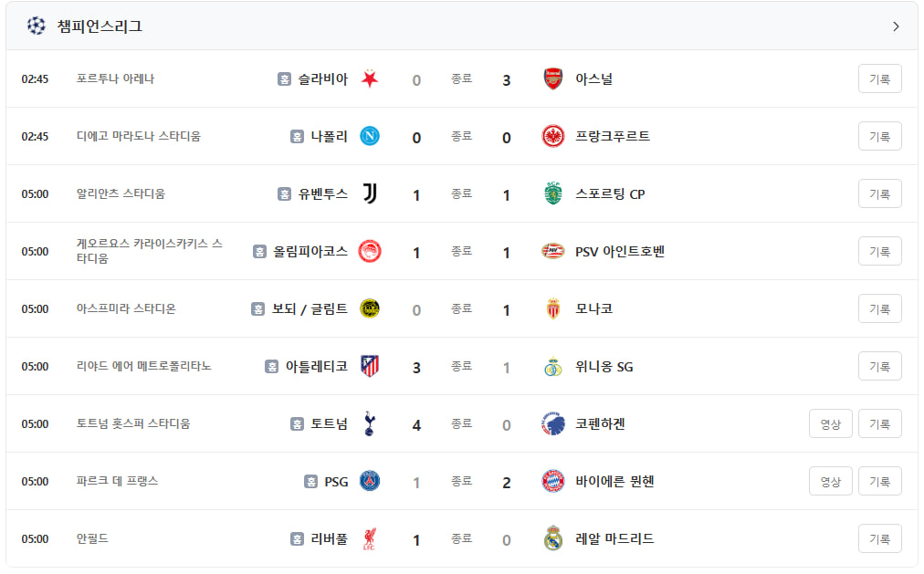Open 기록 for Liverpool vs Real Madrid
Screen dimensions: 924x574
[x=879, y=538]
